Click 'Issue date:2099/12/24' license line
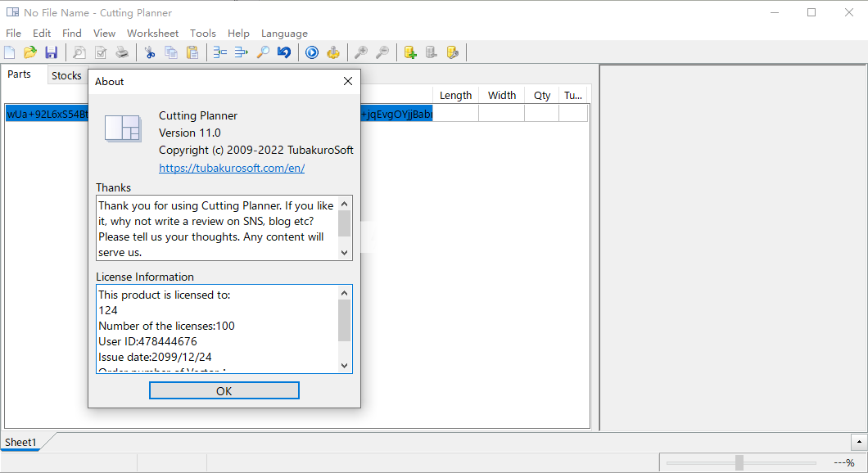868x473 pixels. pos(155,357)
